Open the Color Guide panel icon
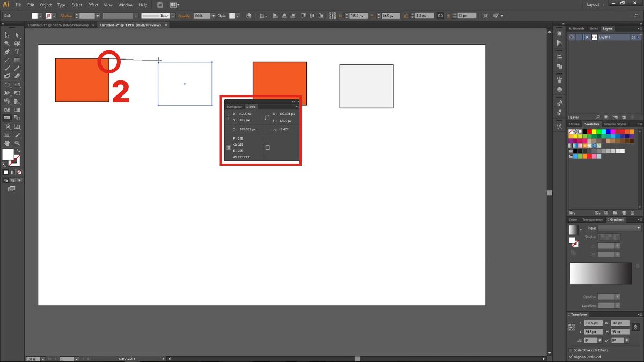 [x=560, y=45]
